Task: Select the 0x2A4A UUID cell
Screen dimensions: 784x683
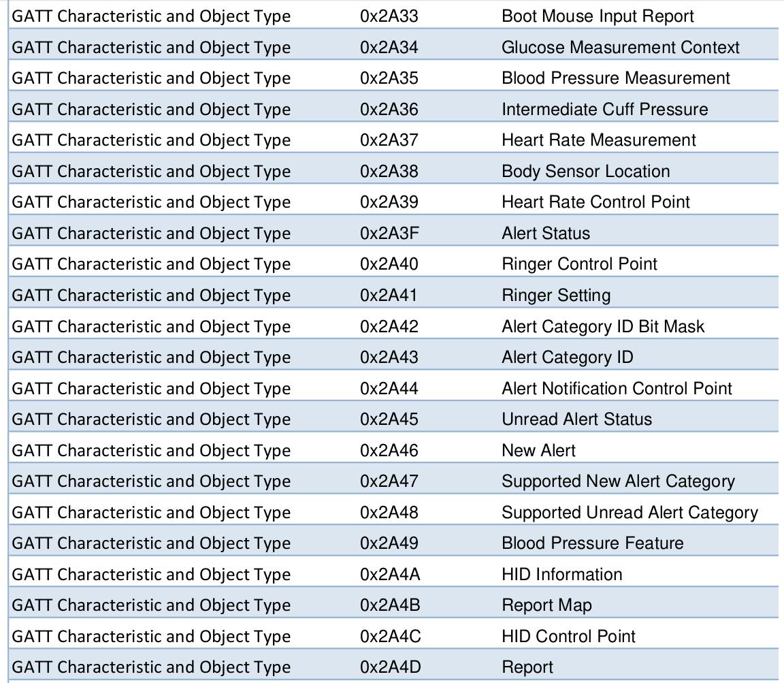Action: (390, 575)
